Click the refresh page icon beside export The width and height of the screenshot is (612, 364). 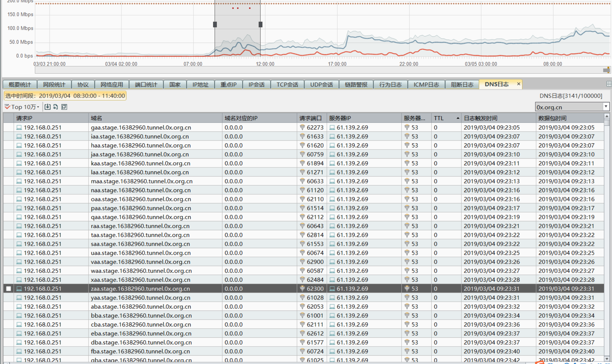click(x=56, y=107)
